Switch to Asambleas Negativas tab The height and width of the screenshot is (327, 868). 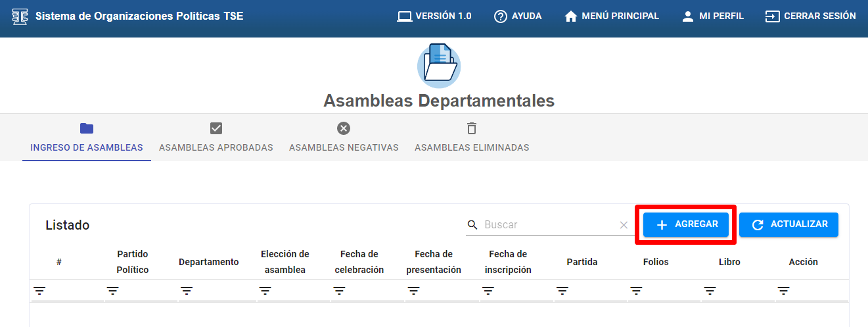tap(344, 138)
